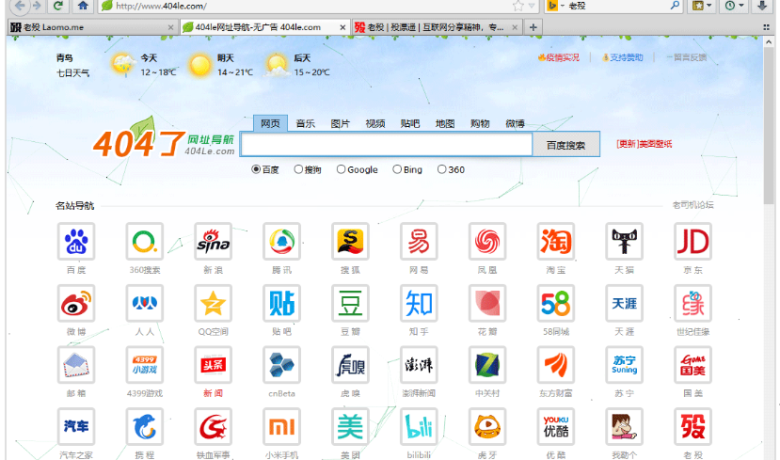Open the [更新]美图壁纸 link
Screen dimensions: 780x460
(644, 144)
